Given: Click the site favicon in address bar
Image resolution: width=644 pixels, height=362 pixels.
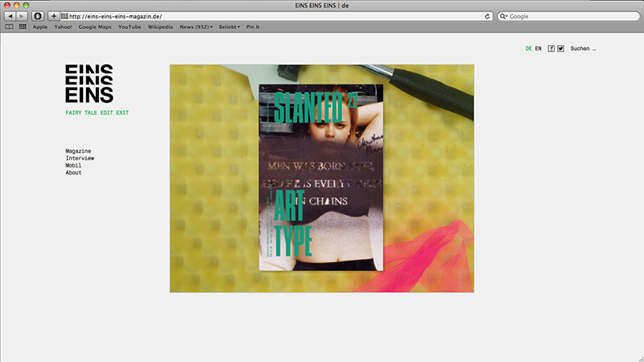Looking at the screenshot, I should (64, 16).
